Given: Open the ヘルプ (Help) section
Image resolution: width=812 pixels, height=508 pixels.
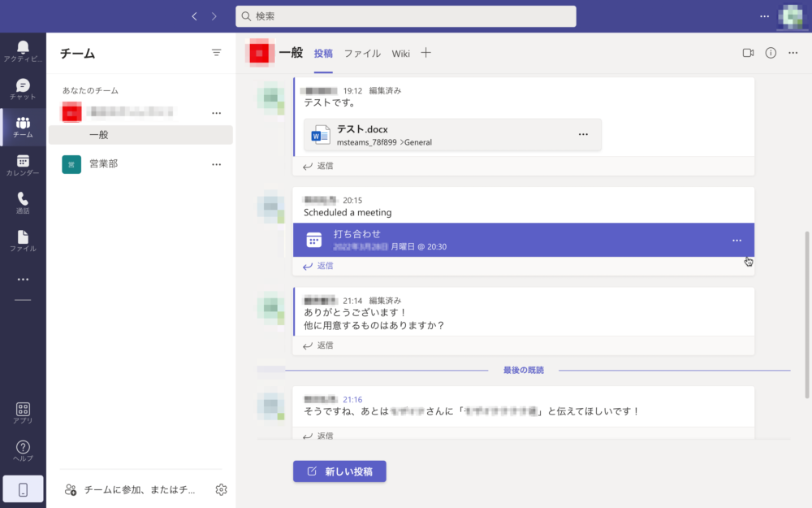Looking at the screenshot, I should [x=22, y=449].
